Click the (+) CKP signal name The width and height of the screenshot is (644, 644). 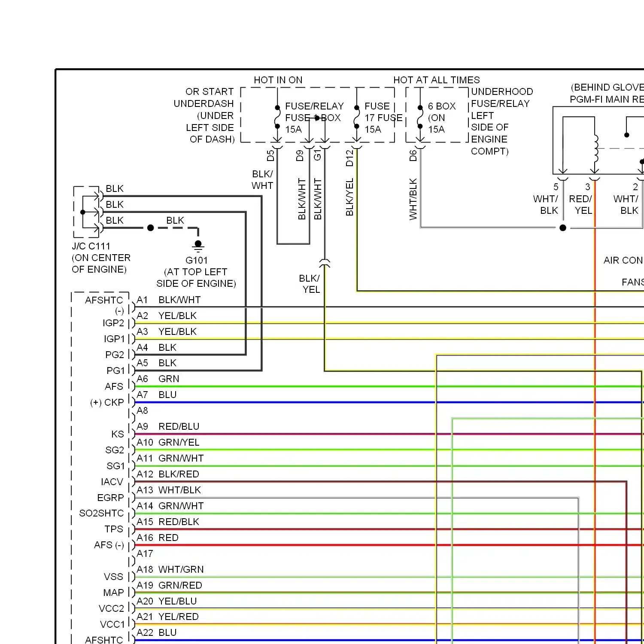pyautogui.click(x=107, y=402)
